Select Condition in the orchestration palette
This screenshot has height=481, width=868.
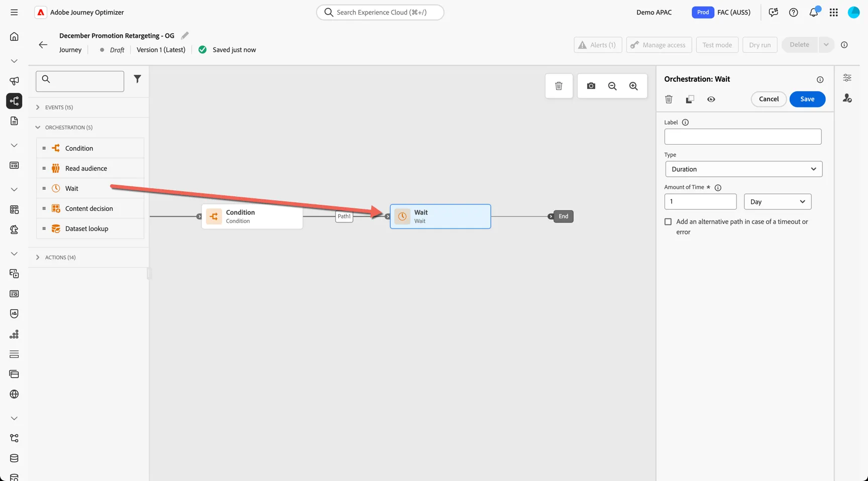90,148
